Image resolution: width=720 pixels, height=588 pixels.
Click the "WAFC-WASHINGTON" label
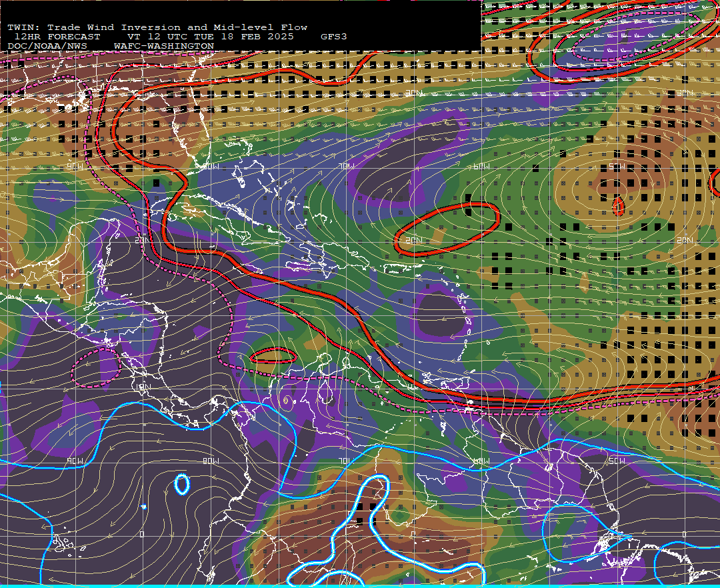tap(164, 47)
